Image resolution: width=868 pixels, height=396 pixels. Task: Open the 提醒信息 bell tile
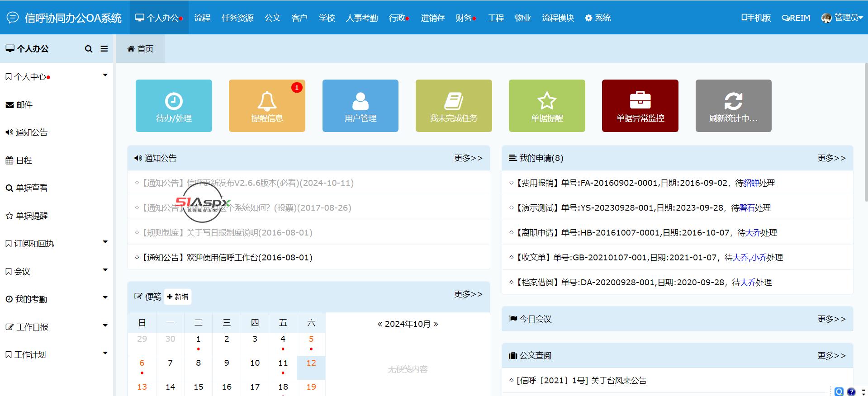pos(267,106)
